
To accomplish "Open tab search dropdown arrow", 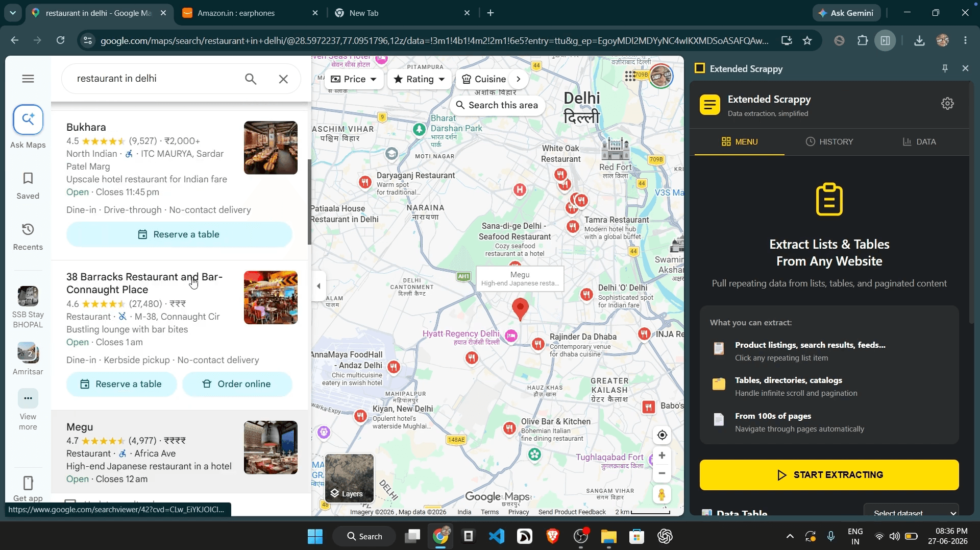I will tap(13, 13).
